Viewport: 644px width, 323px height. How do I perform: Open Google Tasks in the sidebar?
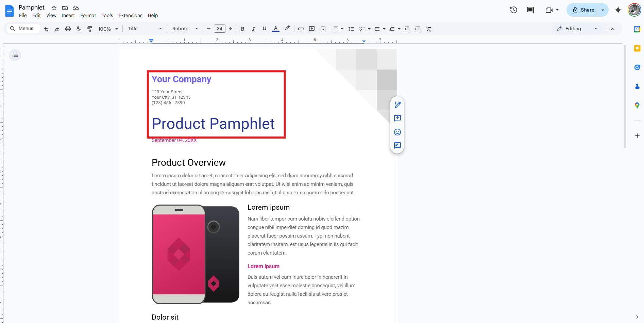click(x=637, y=67)
